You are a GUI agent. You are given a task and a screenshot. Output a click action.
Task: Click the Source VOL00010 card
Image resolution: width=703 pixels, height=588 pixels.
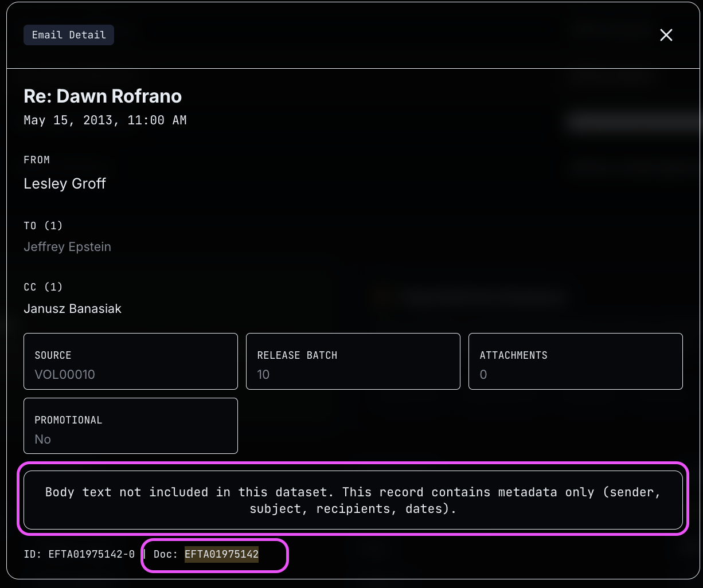coord(131,362)
